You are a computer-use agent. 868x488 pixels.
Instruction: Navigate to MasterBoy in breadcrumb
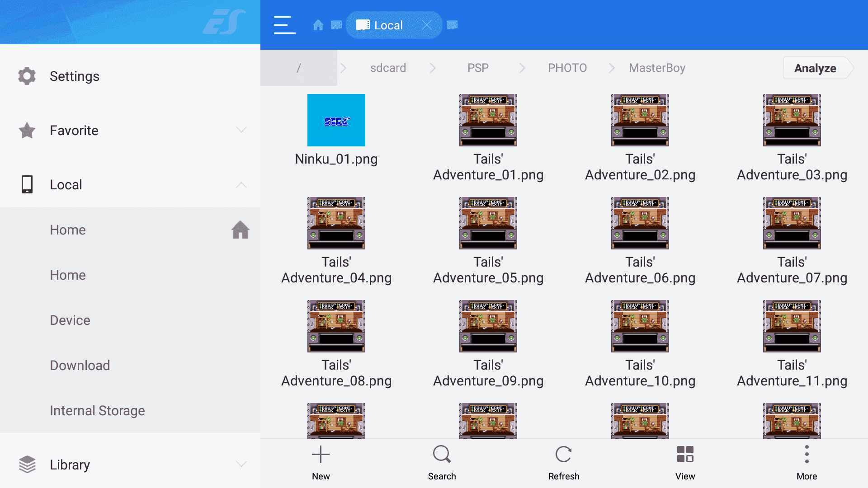[x=657, y=68]
